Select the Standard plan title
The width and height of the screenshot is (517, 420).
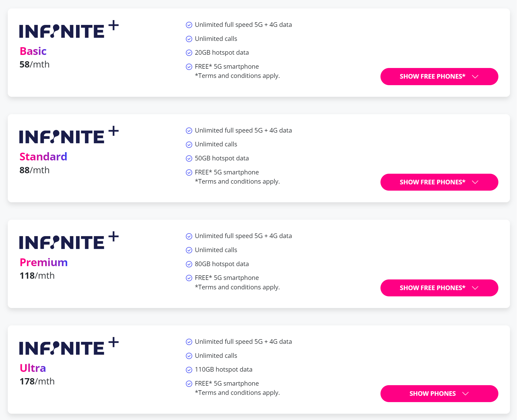pos(43,157)
